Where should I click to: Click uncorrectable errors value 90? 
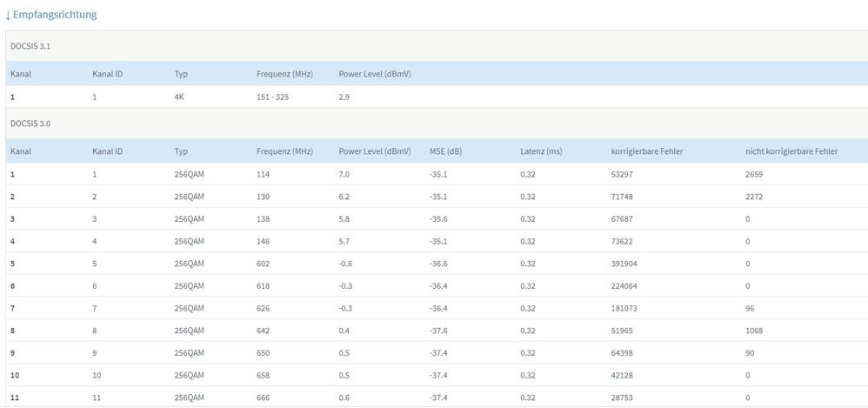(x=750, y=353)
